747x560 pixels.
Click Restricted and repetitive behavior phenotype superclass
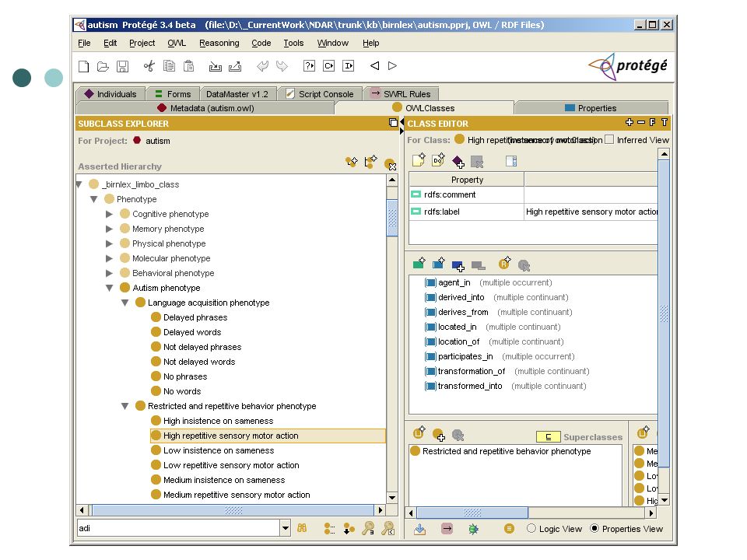(507, 451)
